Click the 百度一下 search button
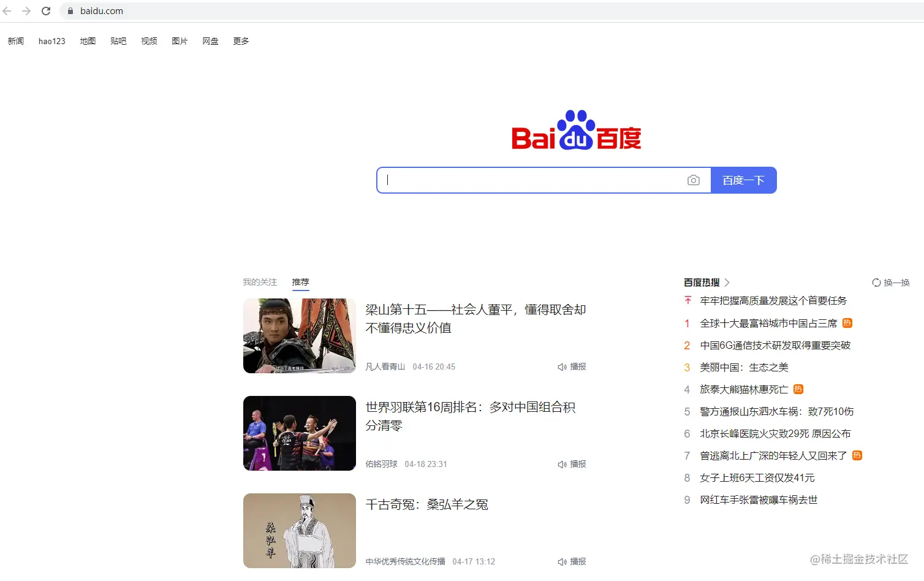 tap(744, 180)
